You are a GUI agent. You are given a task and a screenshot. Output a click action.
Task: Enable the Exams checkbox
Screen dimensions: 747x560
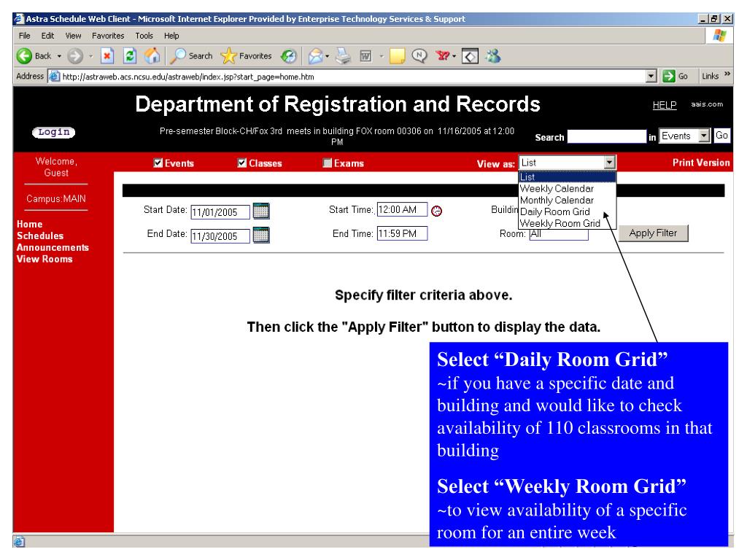pyautogui.click(x=327, y=163)
